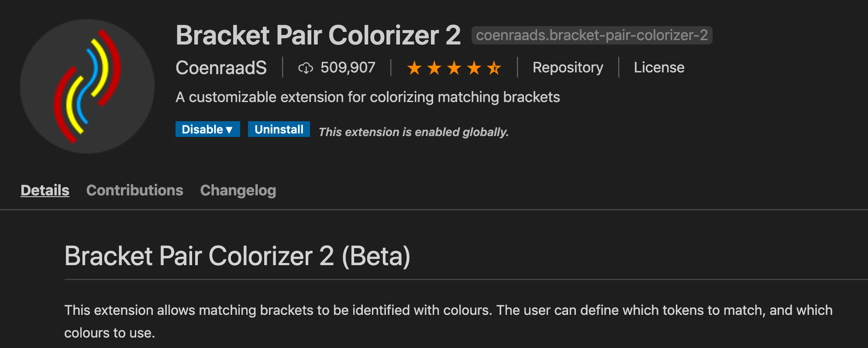Uninstall the extension
This screenshot has height=348, width=868.
coord(279,129)
